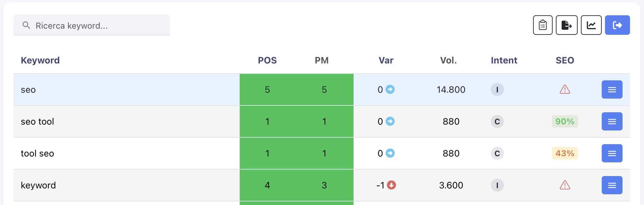
Task: Click the 90% SEO score badge
Action: pyautogui.click(x=565, y=121)
